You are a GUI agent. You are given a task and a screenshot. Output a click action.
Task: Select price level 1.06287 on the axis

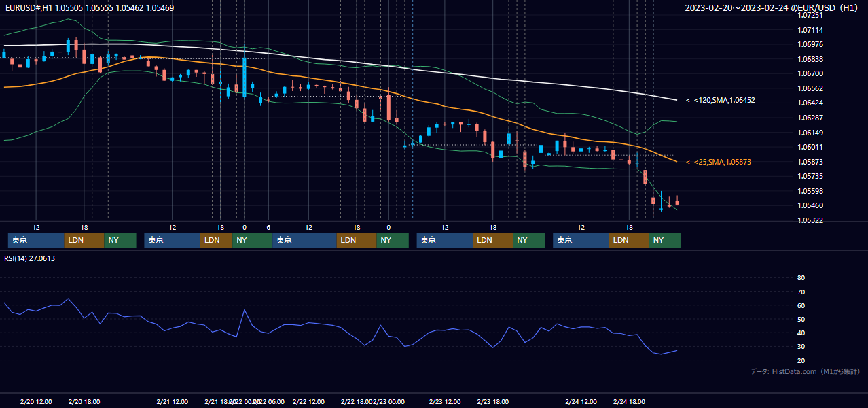[x=810, y=118]
